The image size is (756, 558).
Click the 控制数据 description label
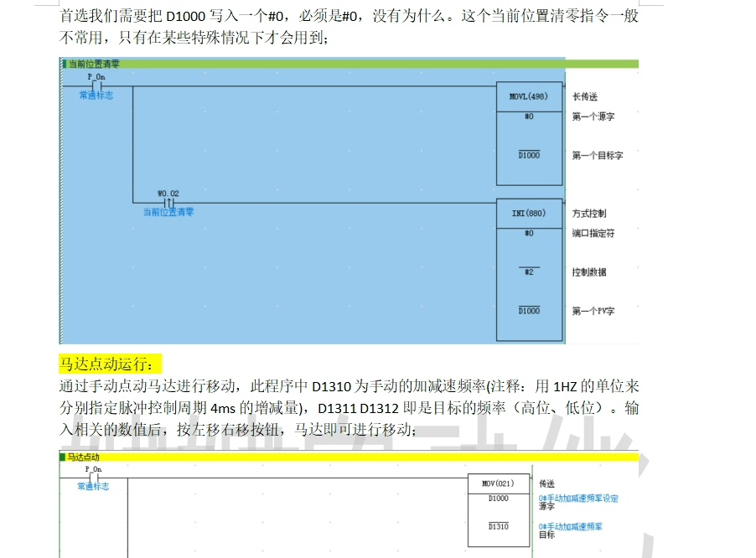pyautogui.click(x=589, y=272)
